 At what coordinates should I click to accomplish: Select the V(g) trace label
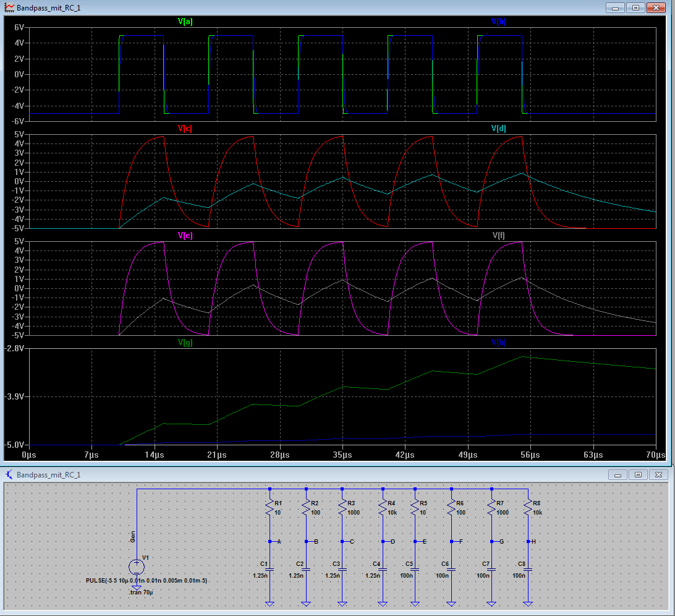185,342
